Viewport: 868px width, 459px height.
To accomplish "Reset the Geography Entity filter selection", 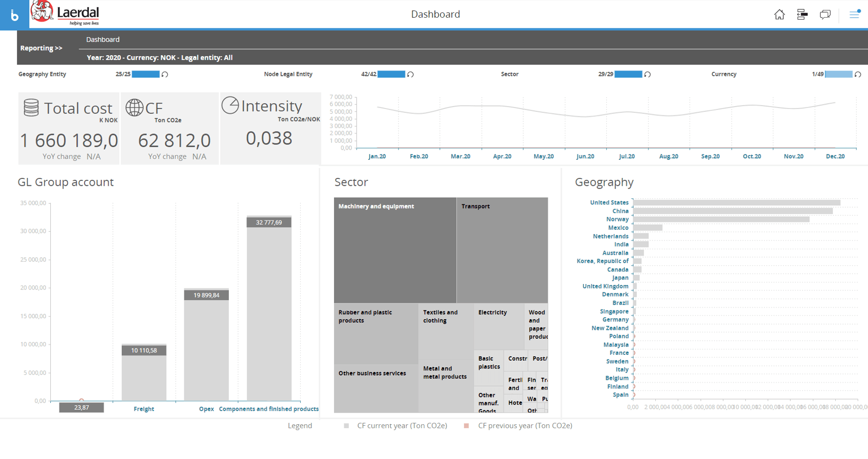I will (x=165, y=74).
